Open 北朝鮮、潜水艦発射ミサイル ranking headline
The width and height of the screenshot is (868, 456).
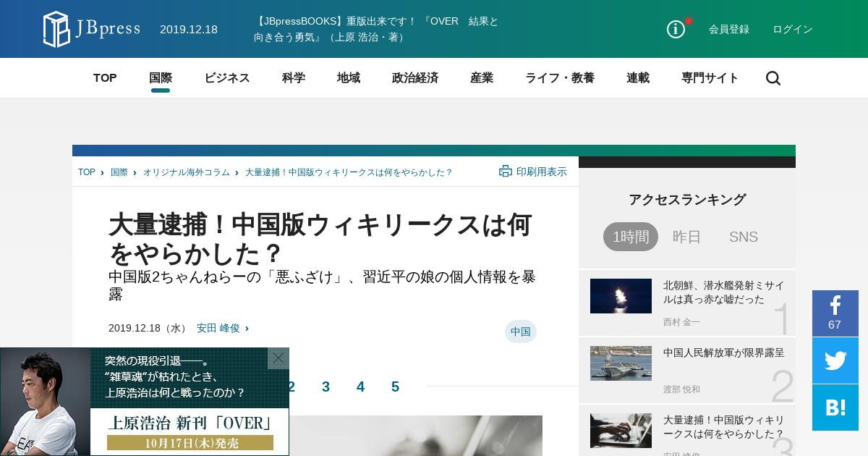(x=723, y=292)
